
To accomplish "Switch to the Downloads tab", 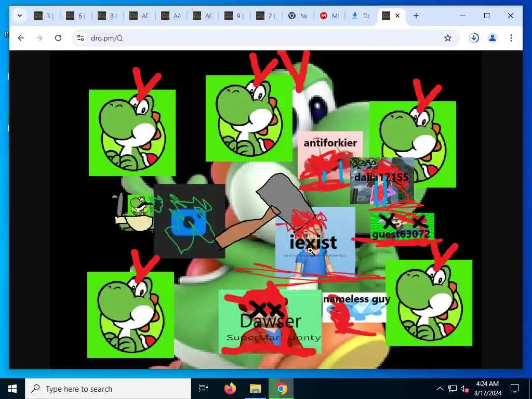I will click(x=362, y=16).
